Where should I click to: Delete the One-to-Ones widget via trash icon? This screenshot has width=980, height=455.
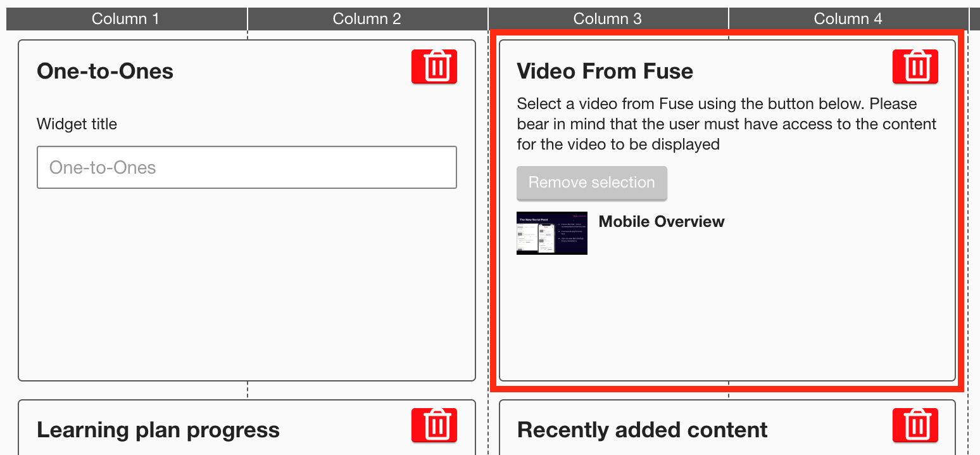(434, 67)
